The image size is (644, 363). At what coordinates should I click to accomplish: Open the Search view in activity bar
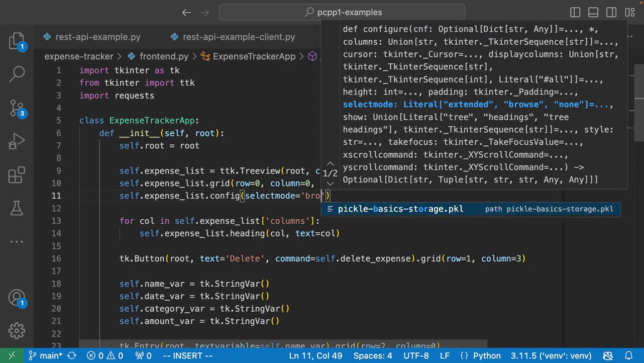pyautogui.click(x=17, y=74)
